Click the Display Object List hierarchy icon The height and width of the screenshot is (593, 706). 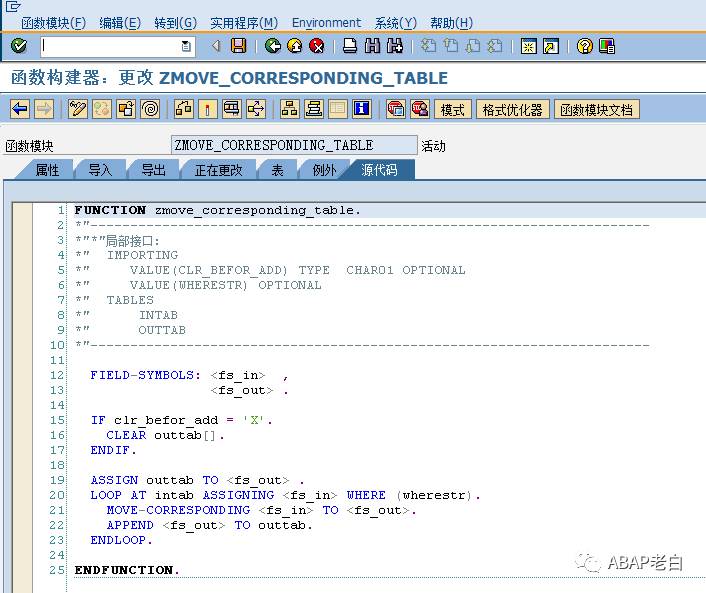[x=290, y=109]
